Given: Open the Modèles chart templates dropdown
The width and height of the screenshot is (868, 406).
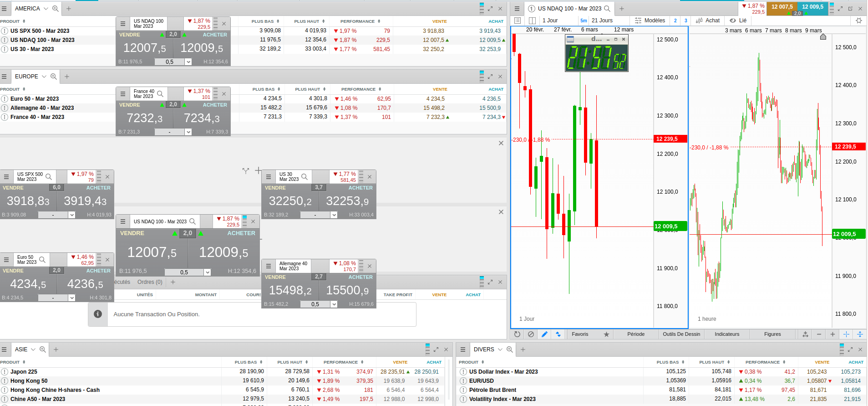Looking at the screenshot, I should coord(650,21).
